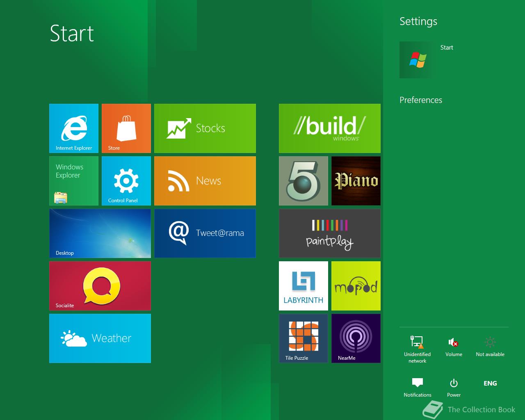This screenshot has height=420, width=525.
Task: Open the Notifications setting
Action: click(x=417, y=388)
